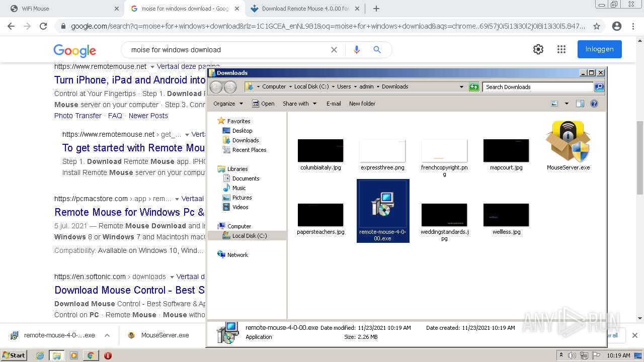Screen dimensions: 644x362
Task: Expand Users breadcrumb arrow
Action: [355, 86]
